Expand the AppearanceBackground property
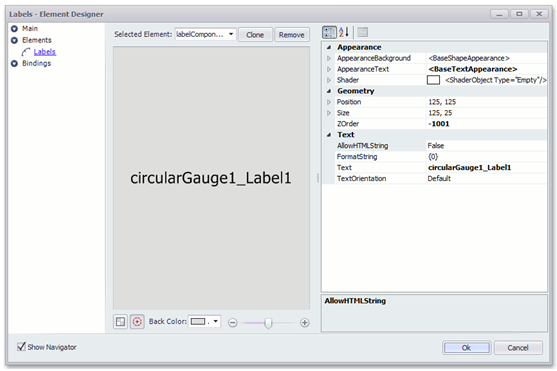Screen dimensions: 557x371 (329, 58)
